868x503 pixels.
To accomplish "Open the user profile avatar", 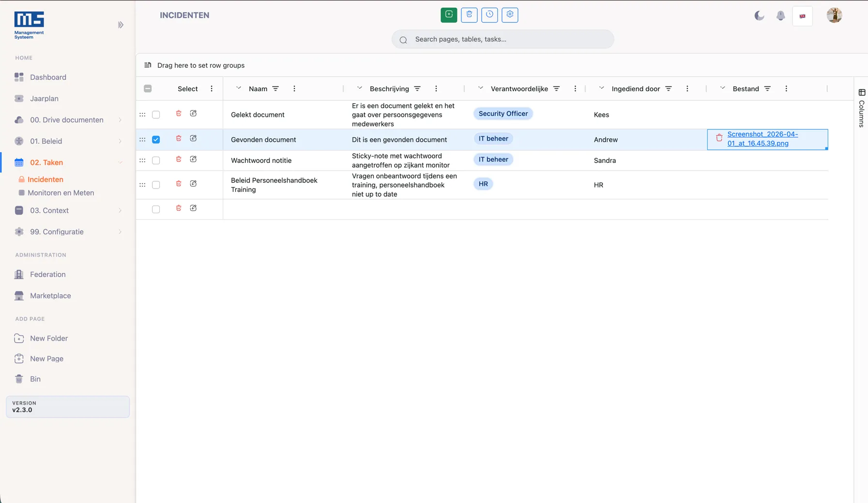I will tap(834, 16).
